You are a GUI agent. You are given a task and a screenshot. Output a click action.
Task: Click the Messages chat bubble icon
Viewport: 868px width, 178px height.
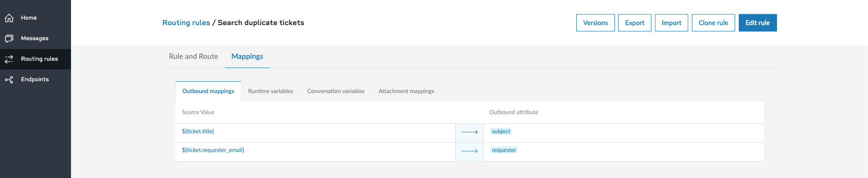pos(9,38)
